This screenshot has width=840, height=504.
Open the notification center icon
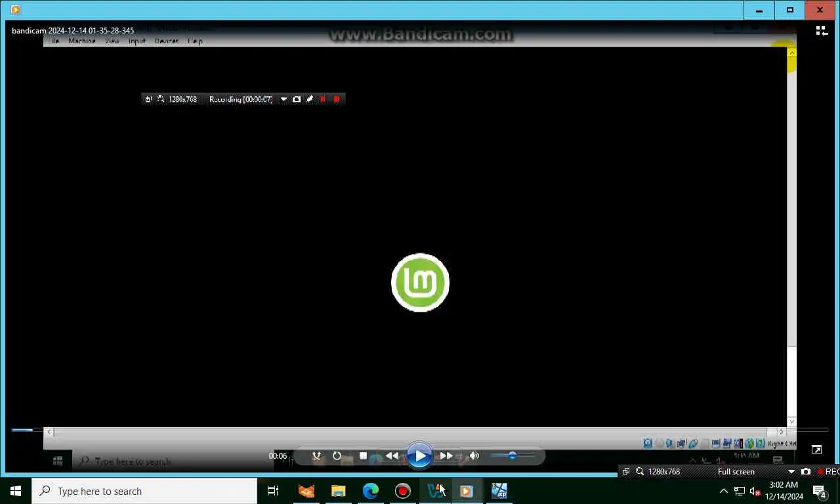click(x=820, y=491)
